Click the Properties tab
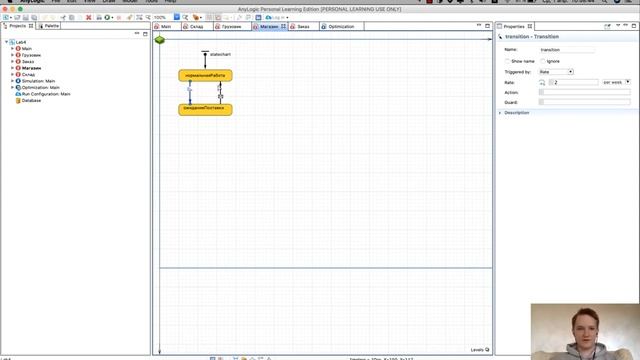 (x=514, y=26)
